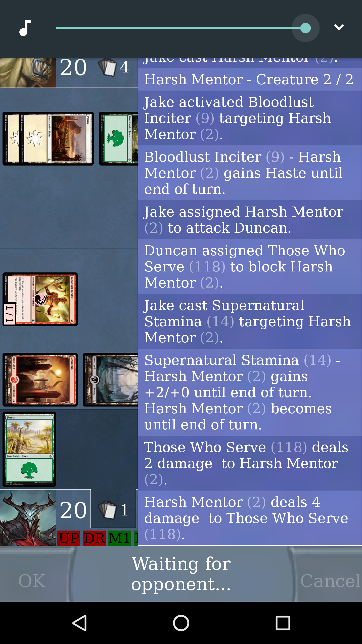
Task: Tap your library cards icon
Action: tap(107, 510)
